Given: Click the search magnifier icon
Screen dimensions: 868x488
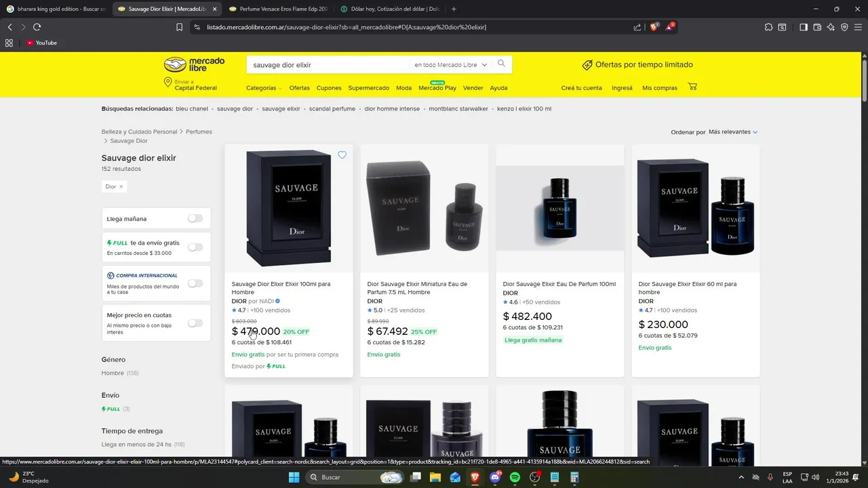Looking at the screenshot, I should click(x=501, y=64).
